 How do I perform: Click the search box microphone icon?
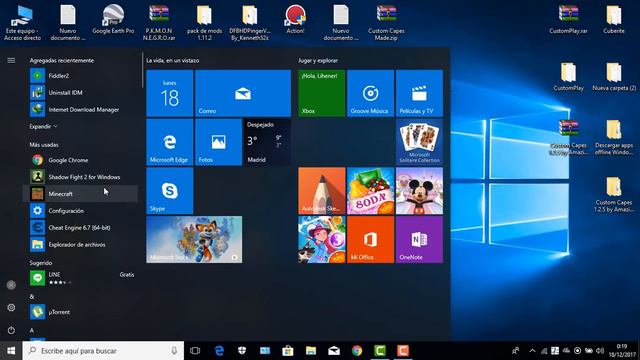pyautogui.click(x=174, y=351)
